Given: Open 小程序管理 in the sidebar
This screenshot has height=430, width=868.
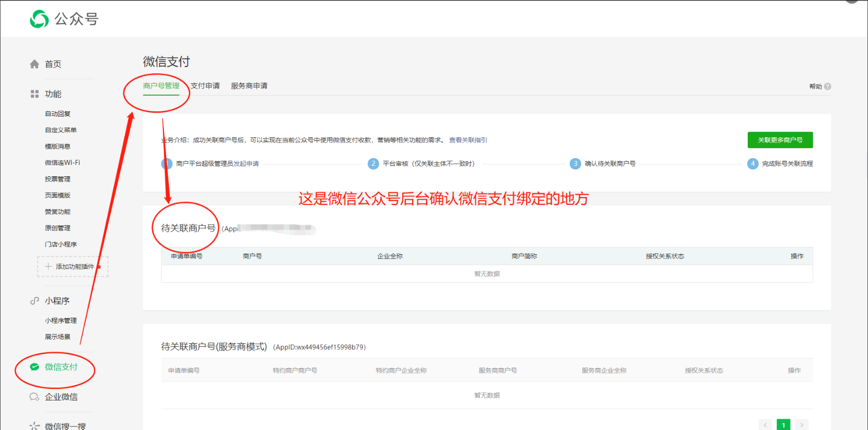Looking at the screenshot, I should (x=60, y=321).
